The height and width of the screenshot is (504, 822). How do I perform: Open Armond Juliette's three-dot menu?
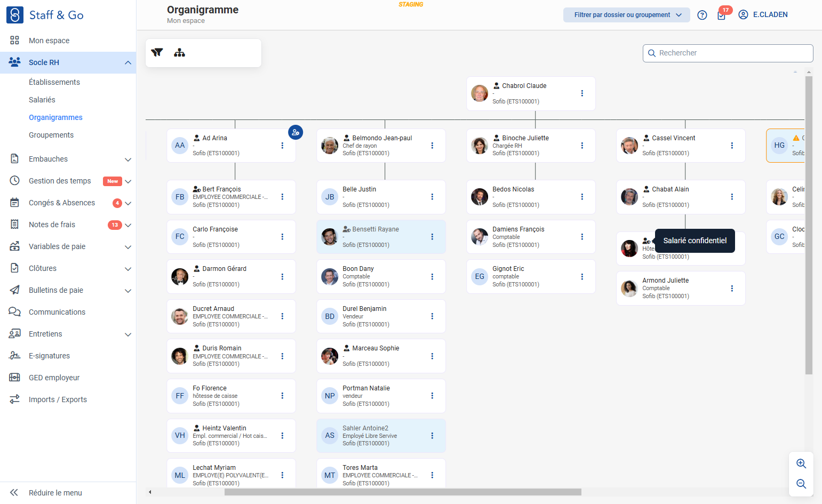732,289
